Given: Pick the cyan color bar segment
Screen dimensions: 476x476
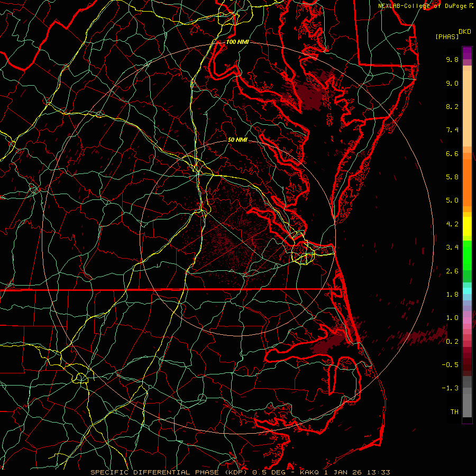Looking at the screenshot, I should tap(467, 291).
